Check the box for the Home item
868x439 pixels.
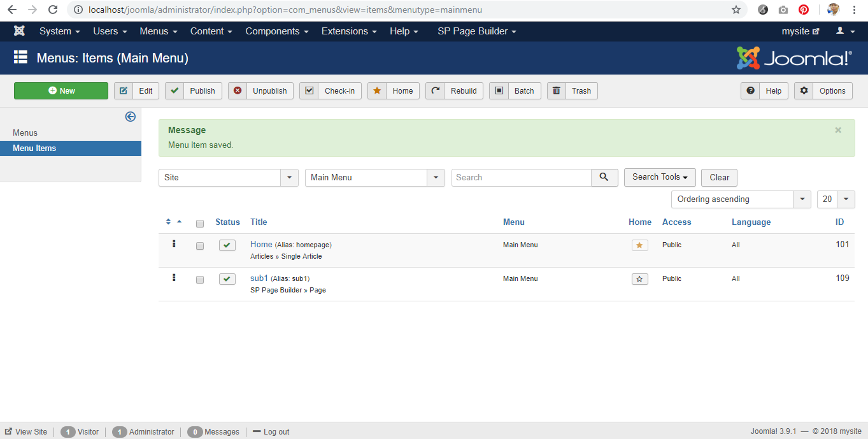(x=200, y=246)
